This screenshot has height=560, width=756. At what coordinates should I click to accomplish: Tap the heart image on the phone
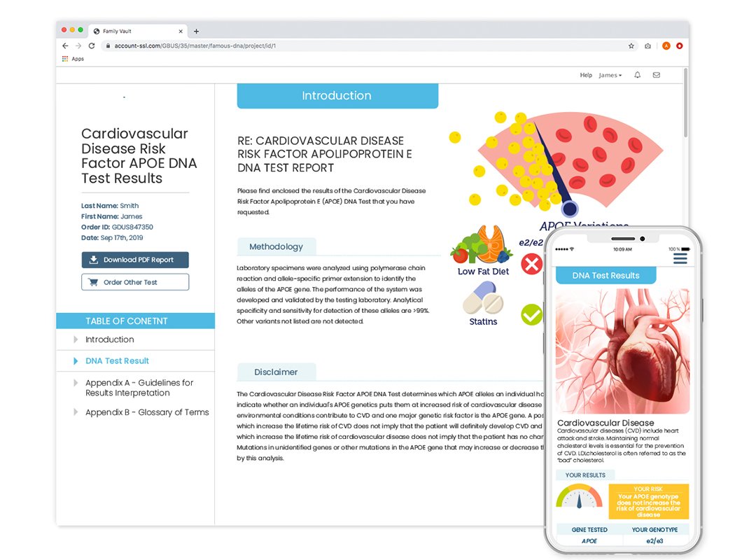tap(623, 351)
